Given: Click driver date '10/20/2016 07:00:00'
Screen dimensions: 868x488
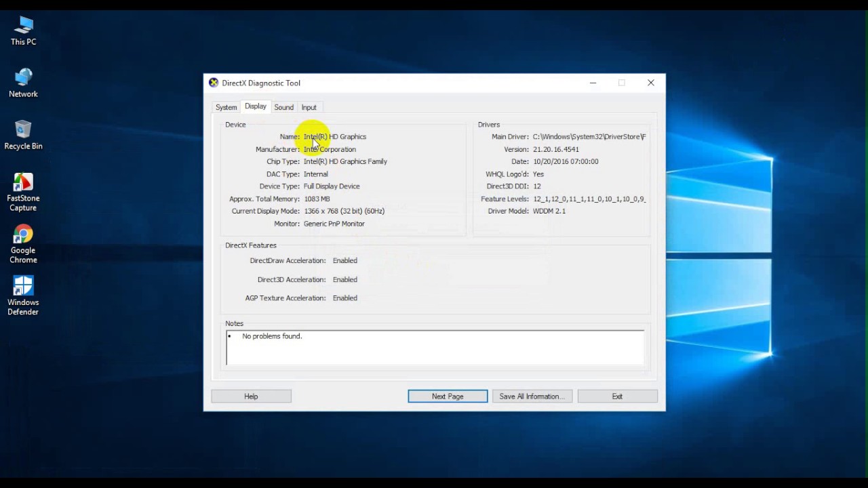Looking at the screenshot, I should click(x=566, y=161).
